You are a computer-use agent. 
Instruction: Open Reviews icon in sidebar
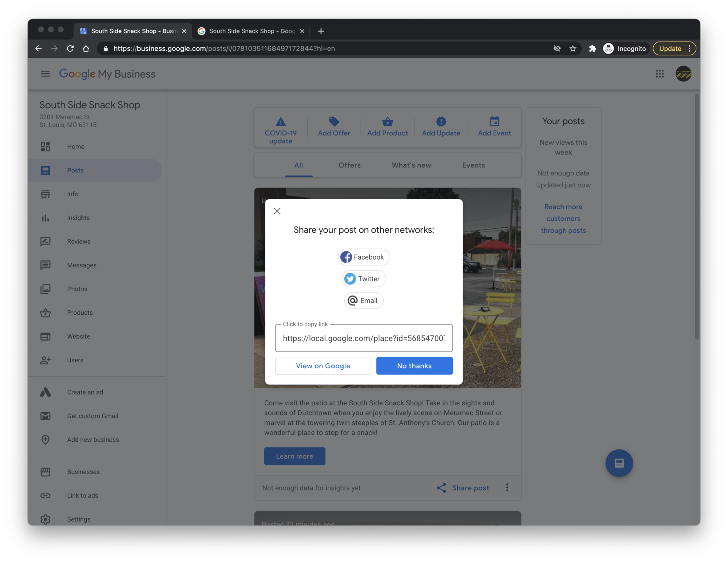tap(45, 241)
